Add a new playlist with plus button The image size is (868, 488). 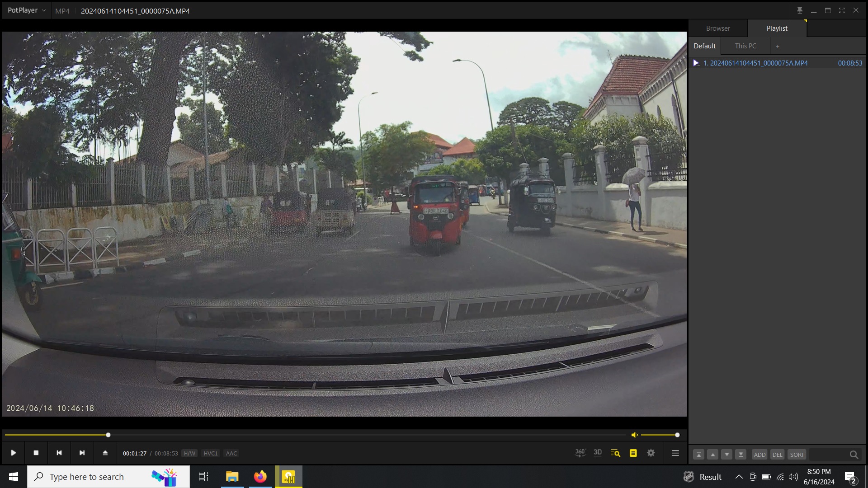(778, 46)
